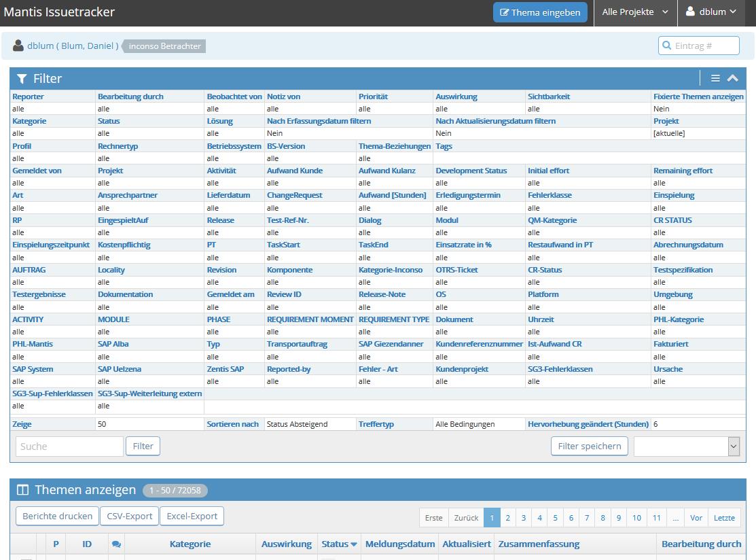Open the hamburger menu in Filter header
756x560 pixels.
coord(715,79)
